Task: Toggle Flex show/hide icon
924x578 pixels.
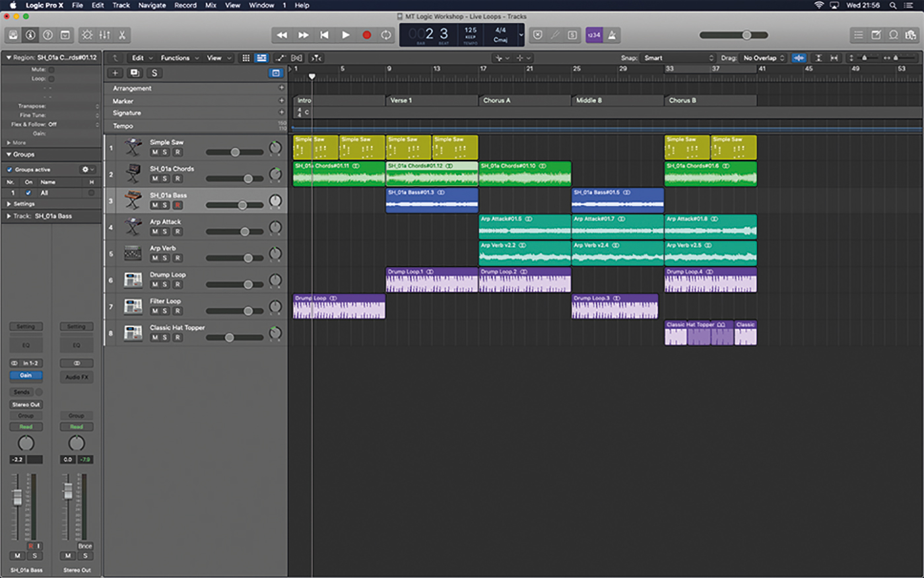Action: tap(297, 58)
